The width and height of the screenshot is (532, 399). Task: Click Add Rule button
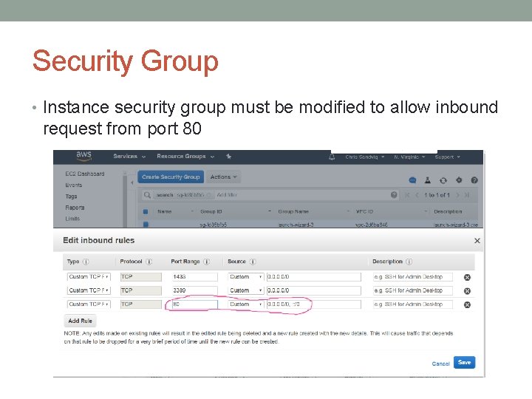coord(80,321)
